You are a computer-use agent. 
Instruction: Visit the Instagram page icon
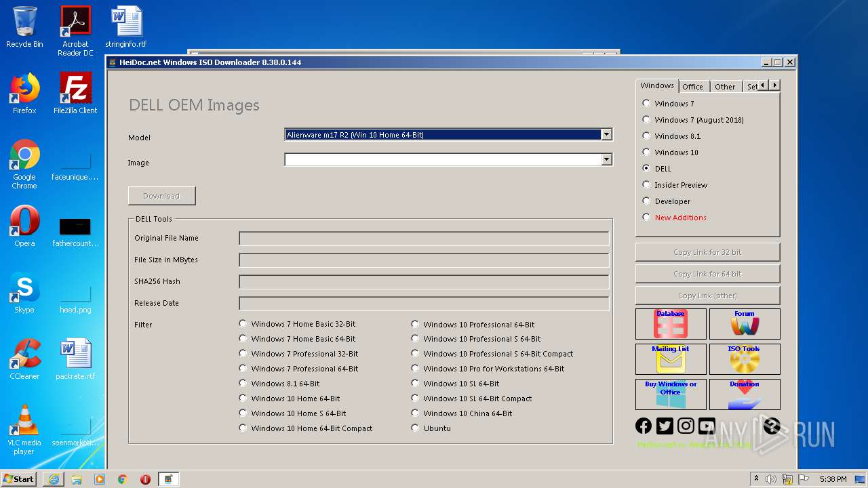(x=686, y=426)
